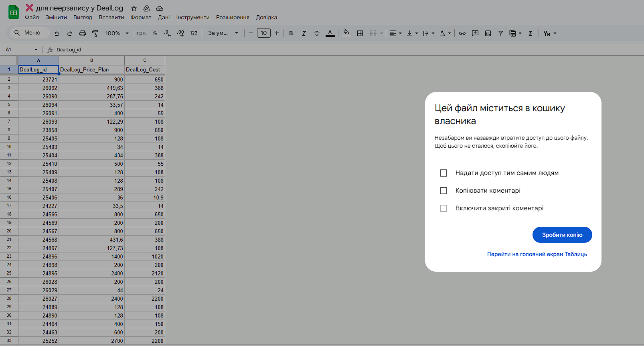644x346 pixels.
Task: Open the borders tool
Action: pos(360,33)
